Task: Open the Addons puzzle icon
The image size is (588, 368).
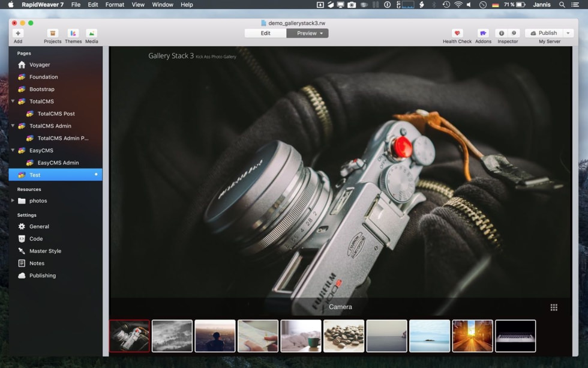Action: [x=483, y=33]
